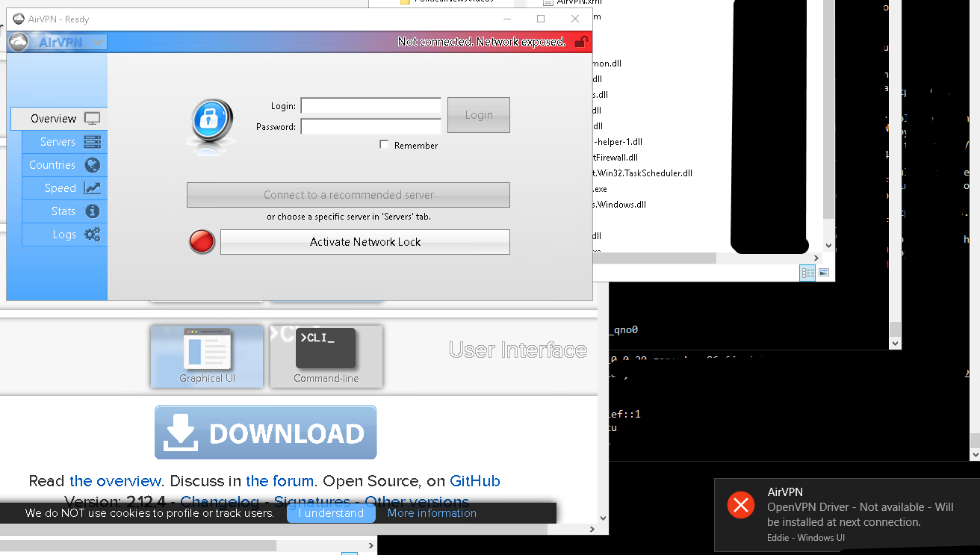Enable the Remember checkbox
980x555 pixels.
point(384,145)
